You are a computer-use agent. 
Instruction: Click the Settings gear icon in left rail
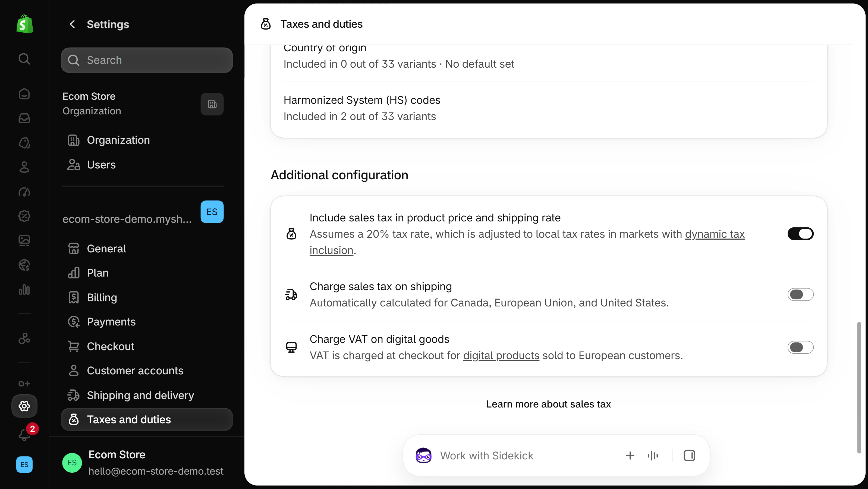(x=24, y=406)
